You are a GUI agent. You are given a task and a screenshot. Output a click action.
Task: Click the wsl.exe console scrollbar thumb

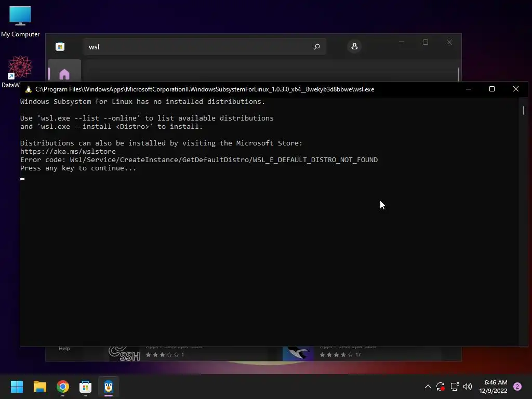524,110
